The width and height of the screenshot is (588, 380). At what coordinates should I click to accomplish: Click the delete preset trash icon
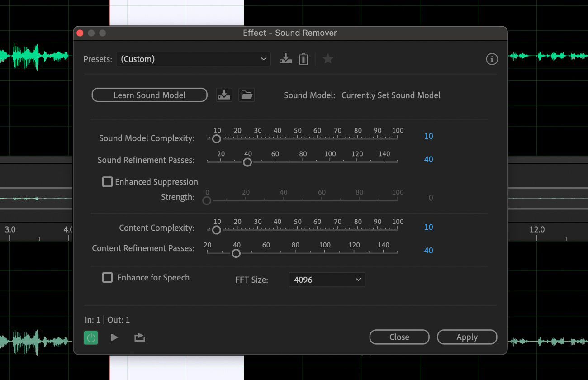[303, 59]
